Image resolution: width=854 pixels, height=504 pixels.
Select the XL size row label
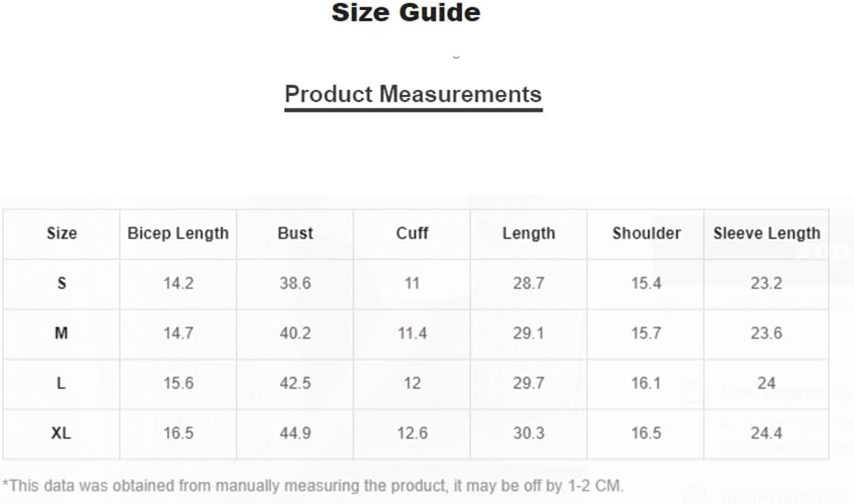(62, 433)
